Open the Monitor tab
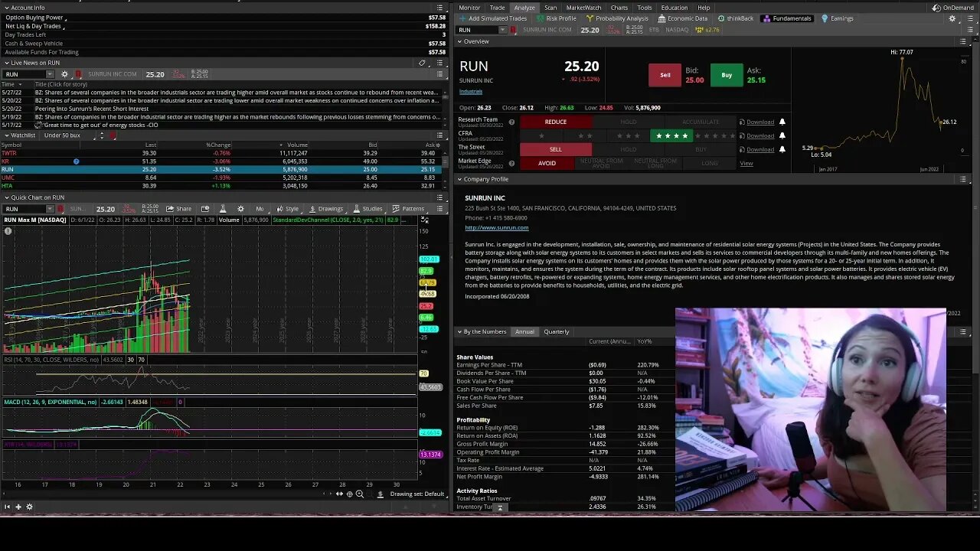Screen dimensions: 980x551 pyautogui.click(x=469, y=8)
